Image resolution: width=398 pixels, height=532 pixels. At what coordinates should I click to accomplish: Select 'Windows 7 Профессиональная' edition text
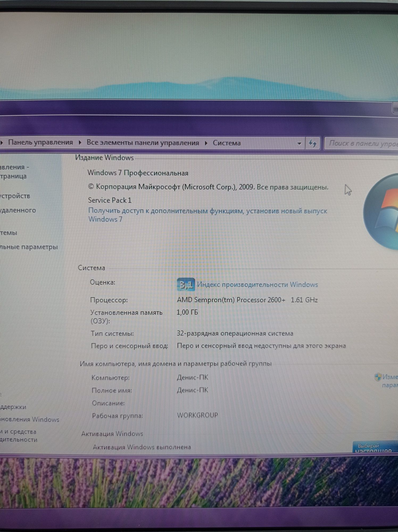click(138, 173)
